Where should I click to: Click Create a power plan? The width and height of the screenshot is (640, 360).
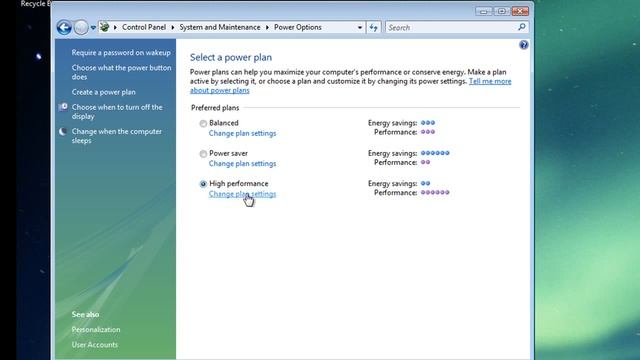[x=103, y=92]
